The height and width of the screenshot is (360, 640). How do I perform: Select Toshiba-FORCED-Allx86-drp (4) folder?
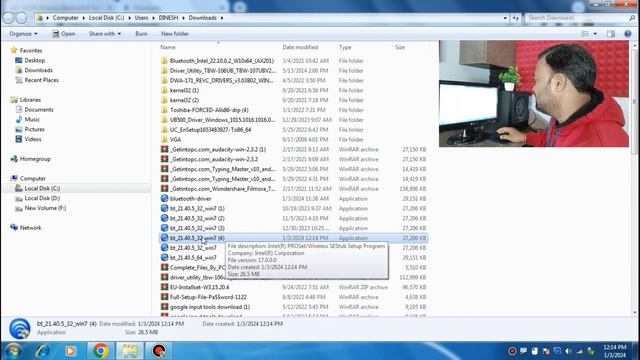pyautogui.click(x=209, y=110)
